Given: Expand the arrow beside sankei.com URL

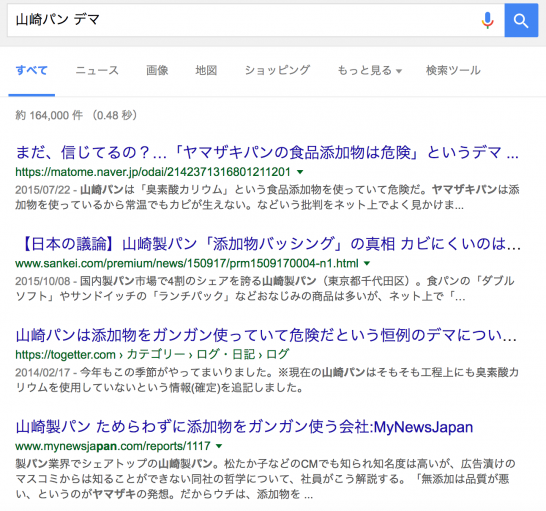Looking at the screenshot, I should pyautogui.click(x=367, y=263).
